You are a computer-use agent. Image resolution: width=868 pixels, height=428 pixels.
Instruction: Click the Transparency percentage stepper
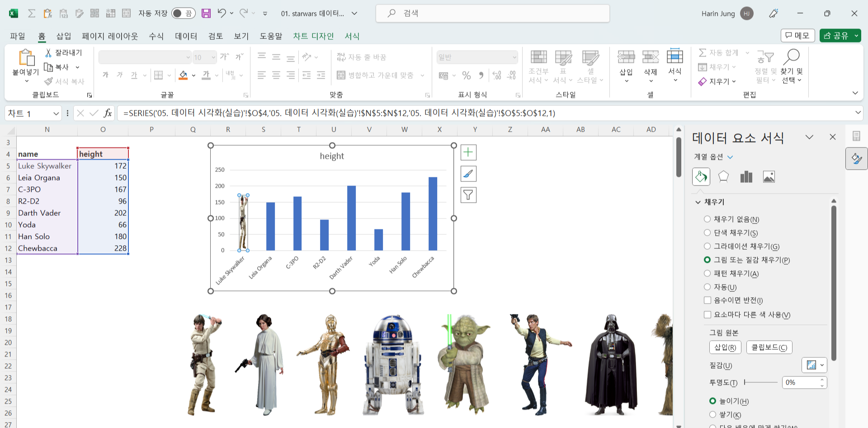[x=822, y=382]
